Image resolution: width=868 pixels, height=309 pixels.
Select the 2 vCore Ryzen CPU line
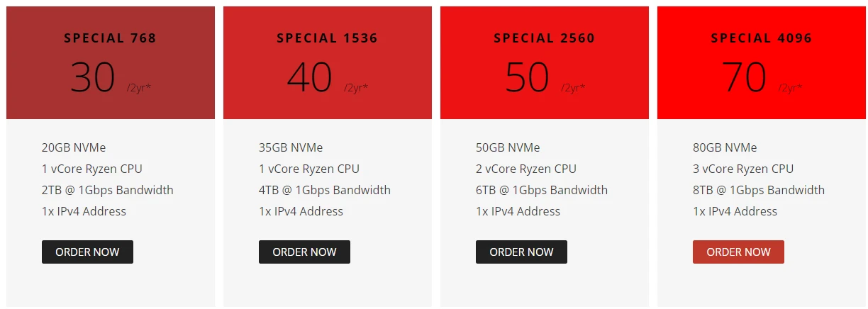[526, 169]
